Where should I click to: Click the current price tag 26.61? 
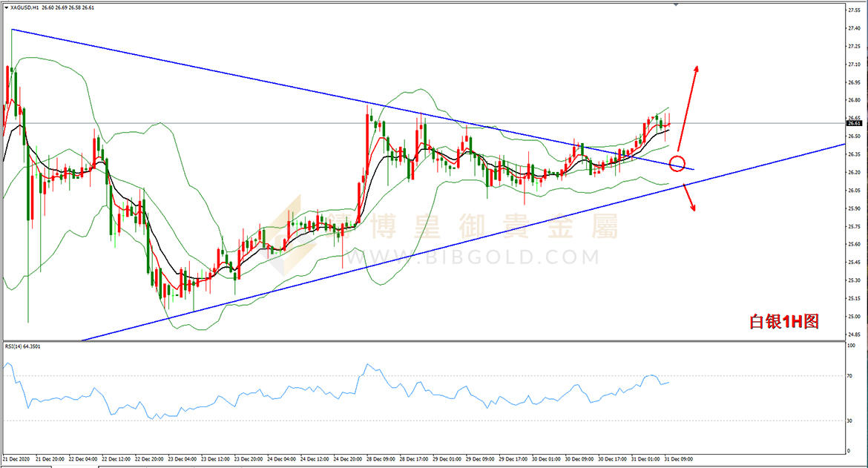point(854,123)
